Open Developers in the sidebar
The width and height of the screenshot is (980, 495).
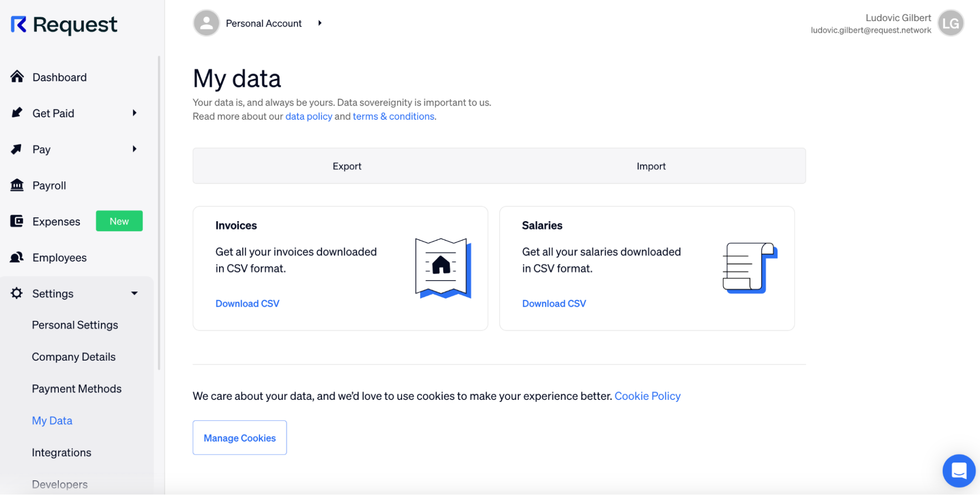tap(60, 484)
